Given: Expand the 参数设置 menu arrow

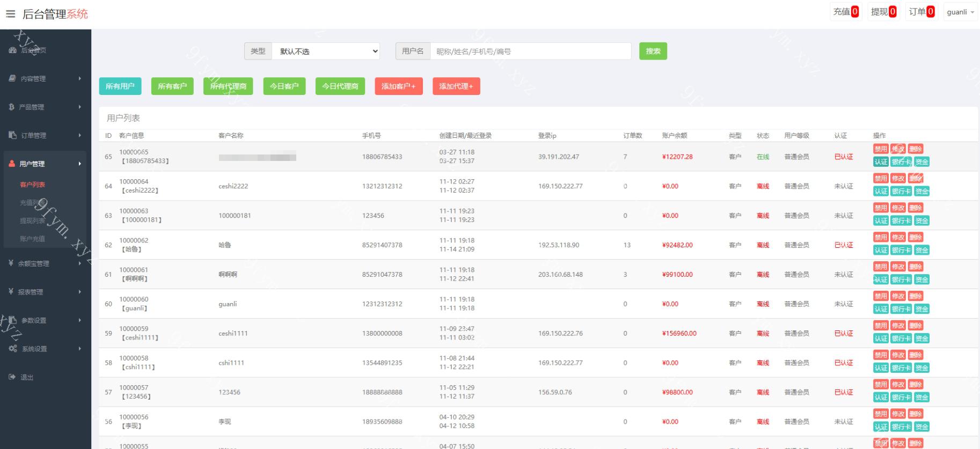Looking at the screenshot, I should click(80, 320).
